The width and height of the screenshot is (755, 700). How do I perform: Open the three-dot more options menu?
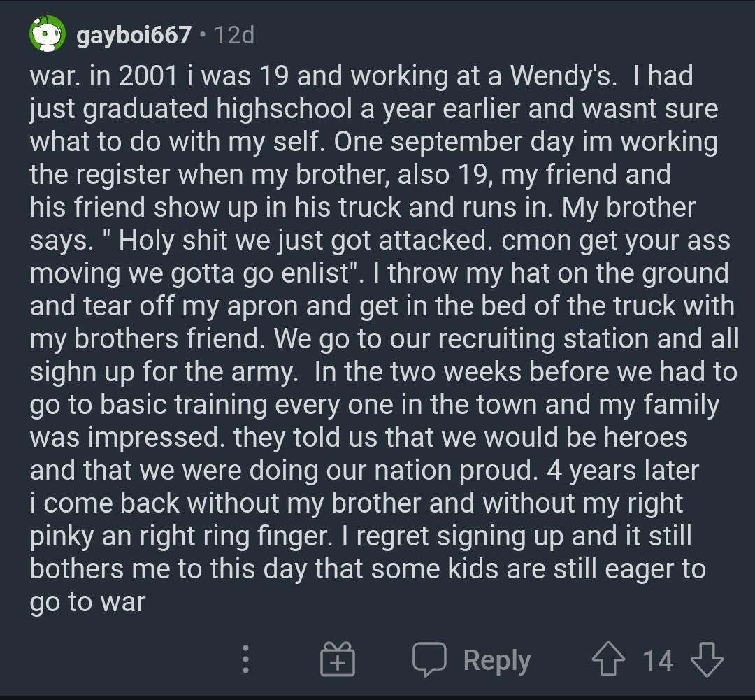coord(245,659)
